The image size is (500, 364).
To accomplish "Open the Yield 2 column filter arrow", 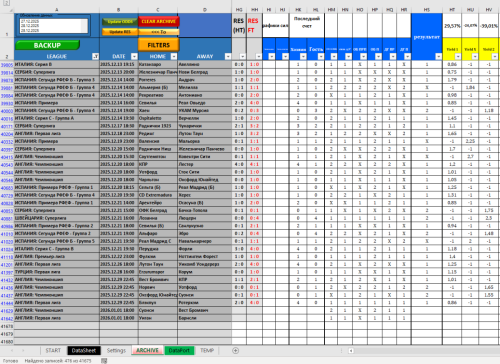I will coord(495,56).
